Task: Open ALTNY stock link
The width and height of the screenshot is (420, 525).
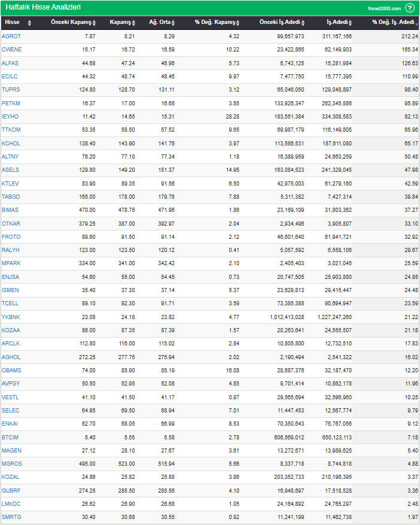Action: coord(10,156)
